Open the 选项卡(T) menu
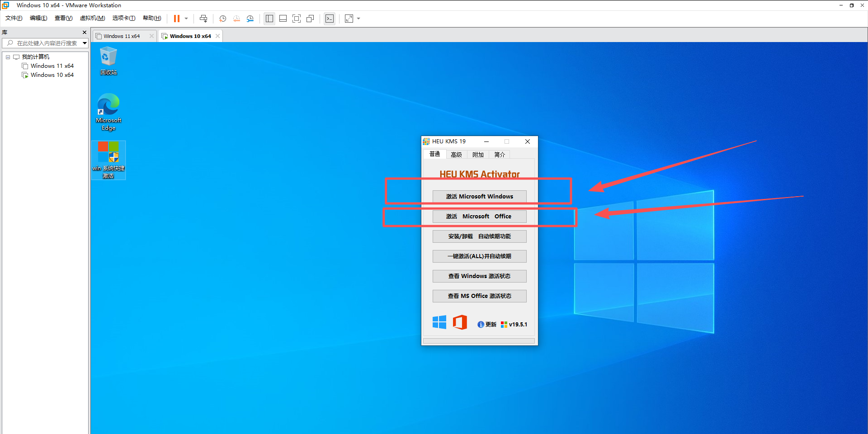Viewport: 868px width, 434px height. (124, 18)
